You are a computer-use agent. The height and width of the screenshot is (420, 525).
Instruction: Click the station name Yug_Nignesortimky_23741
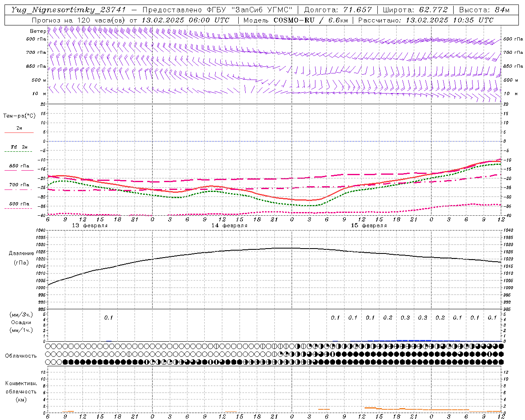tap(69, 10)
